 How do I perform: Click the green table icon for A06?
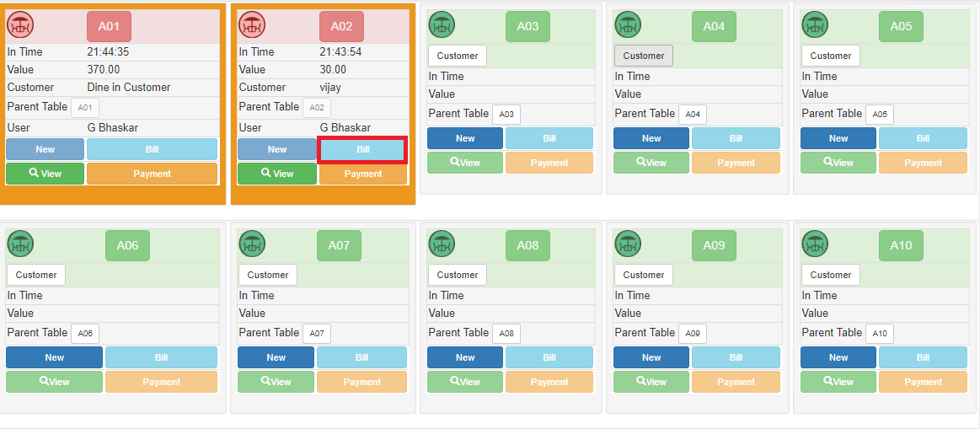point(20,244)
